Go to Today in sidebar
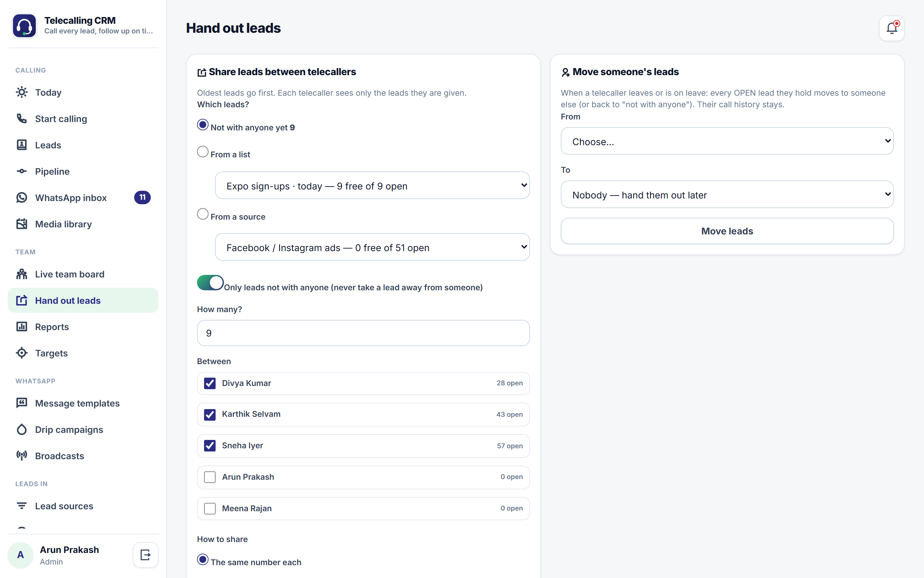This screenshot has height=578, width=924. coord(83,92)
